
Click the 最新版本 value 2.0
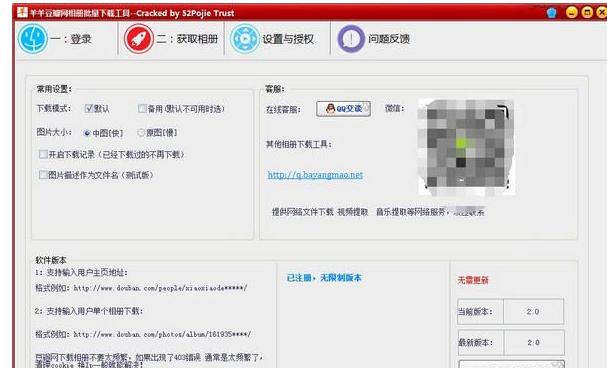533,342
